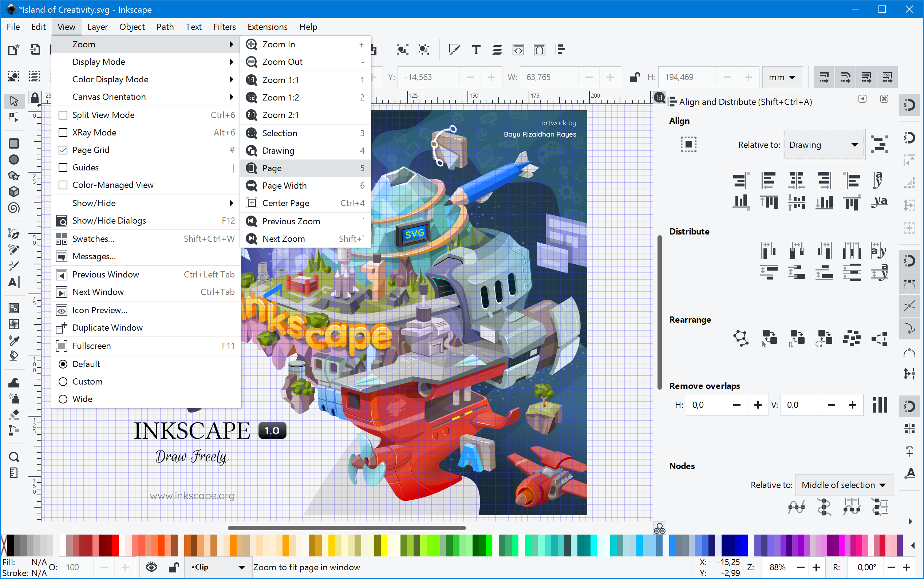Change the 'Relative to: Drawing' dropdown
Viewport: 924px width, 579px height.
tap(823, 145)
